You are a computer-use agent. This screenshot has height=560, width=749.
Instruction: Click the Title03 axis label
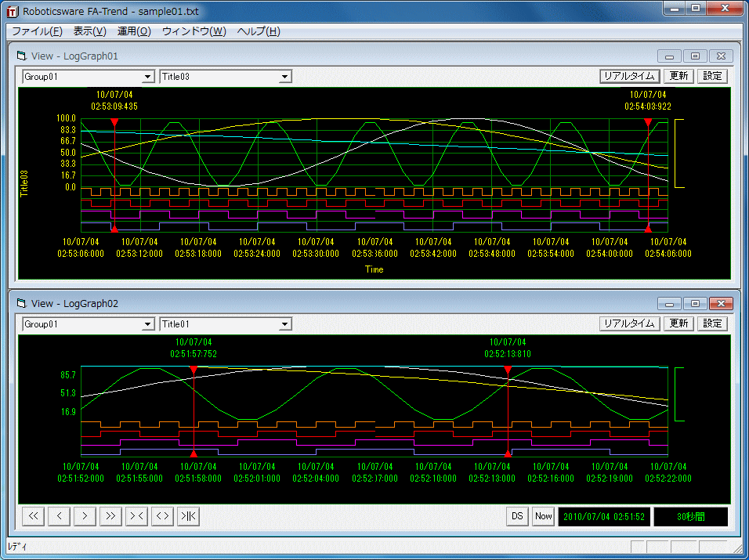(25, 183)
